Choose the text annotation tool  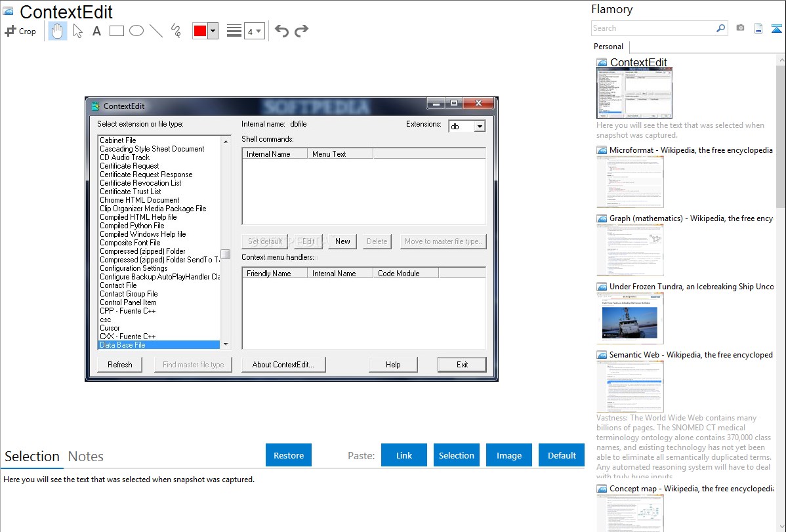click(x=96, y=31)
